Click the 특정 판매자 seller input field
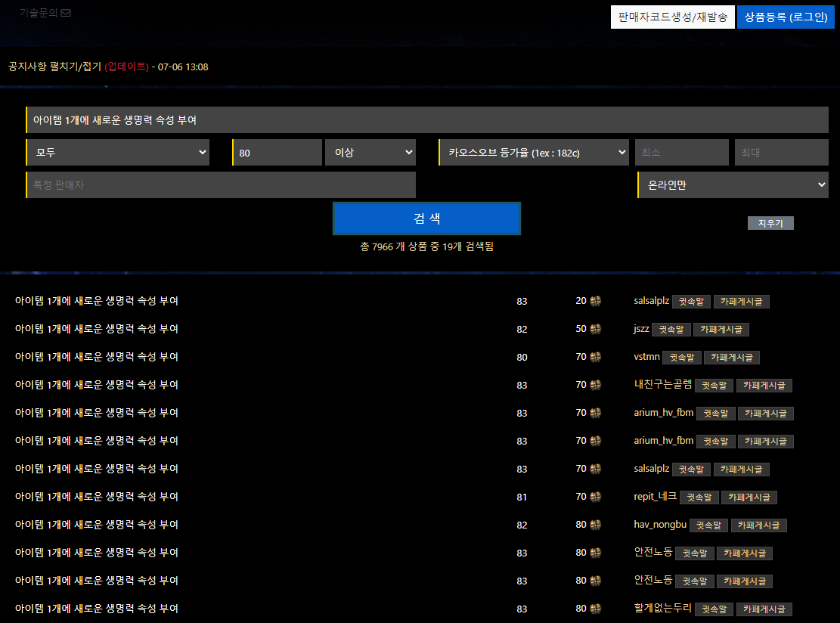 [x=221, y=184]
